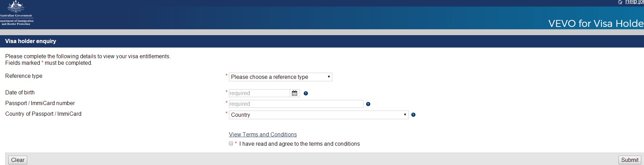Viewport: 644px width, 165px height.
Task: Focus the date of birth input field
Action: pyautogui.click(x=259, y=93)
